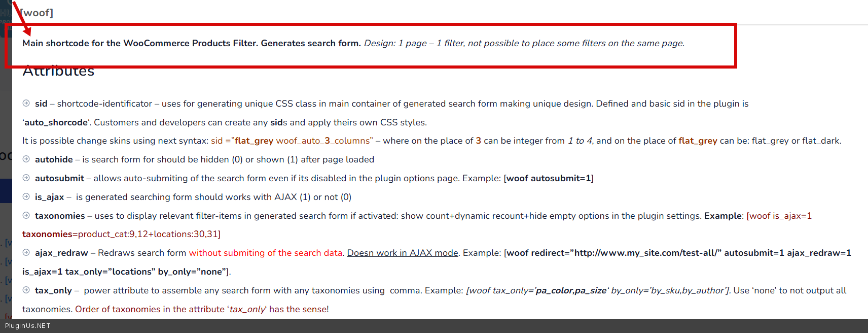
Task: Click 'PluginUs.NET' in the bottom bar
Action: [x=28, y=326]
